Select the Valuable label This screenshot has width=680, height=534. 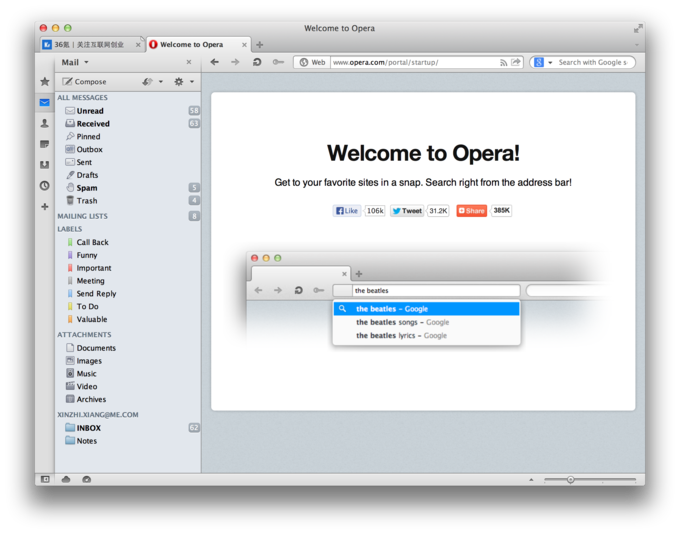point(128,319)
